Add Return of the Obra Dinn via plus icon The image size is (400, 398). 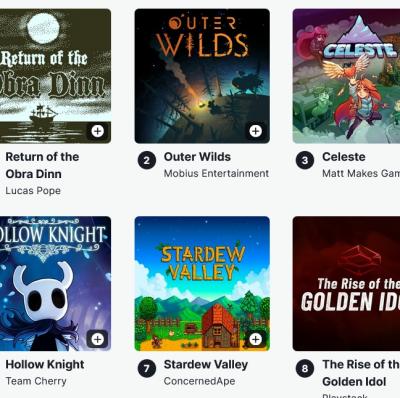[97, 131]
